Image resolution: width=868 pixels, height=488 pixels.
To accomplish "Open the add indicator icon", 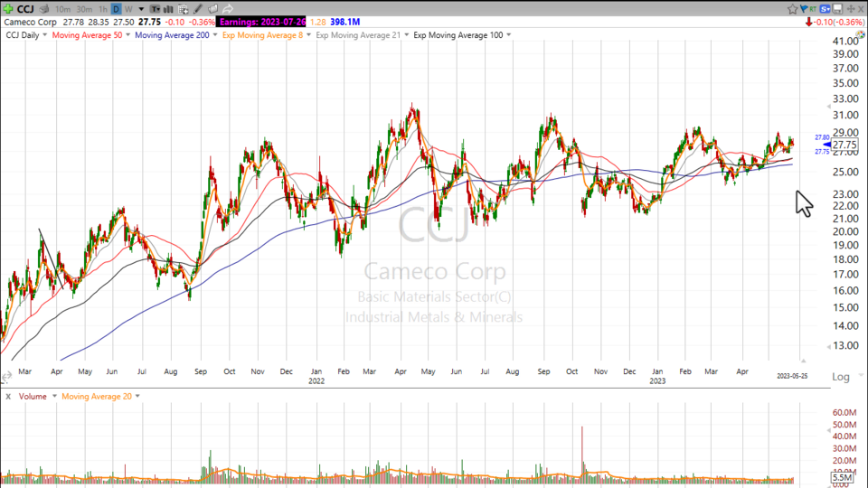I will [x=184, y=9].
